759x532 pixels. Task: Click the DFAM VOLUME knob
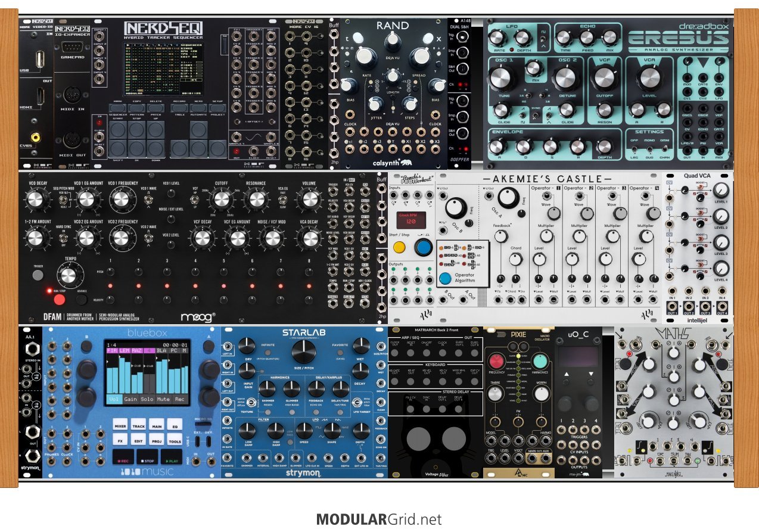click(x=310, y=200)
